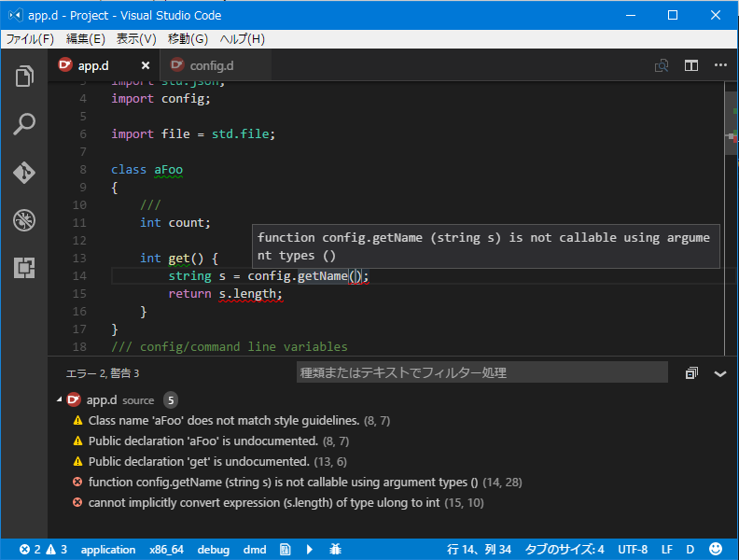Click the debug bug icon in status bar

point(335,549)
